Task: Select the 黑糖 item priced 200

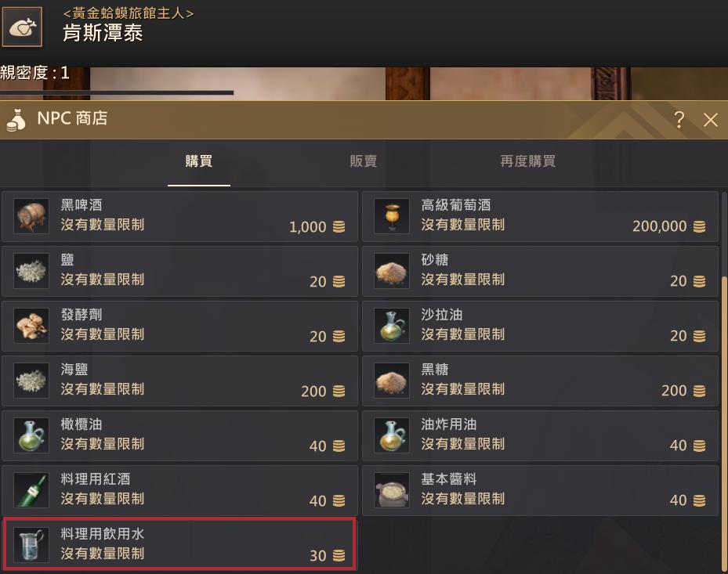Action: click(x=540, y=381)
